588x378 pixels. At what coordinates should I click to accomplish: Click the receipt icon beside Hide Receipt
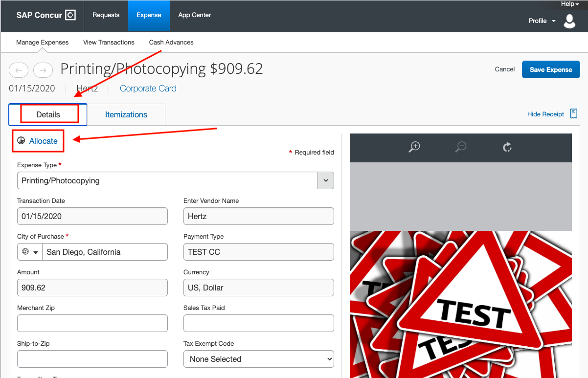(574, 114)
